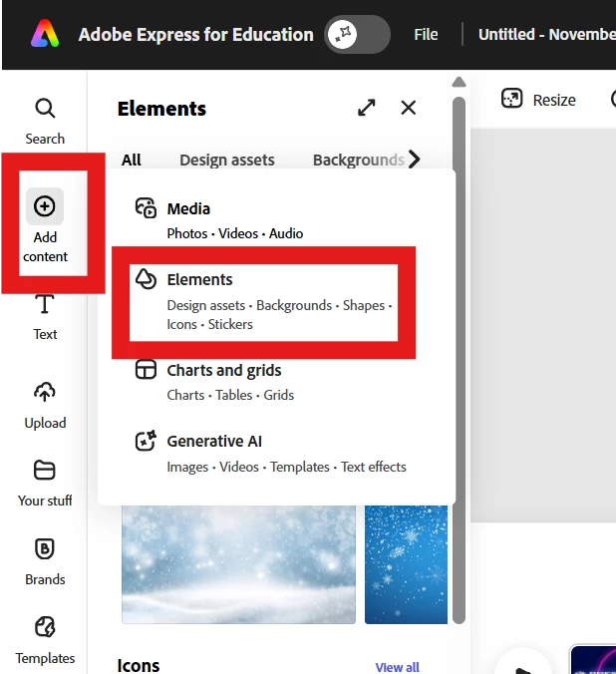Select the snowy white background thumbnail
This screenshot has width=616, height=674.
pyautogui.click(x=238, y=564)
